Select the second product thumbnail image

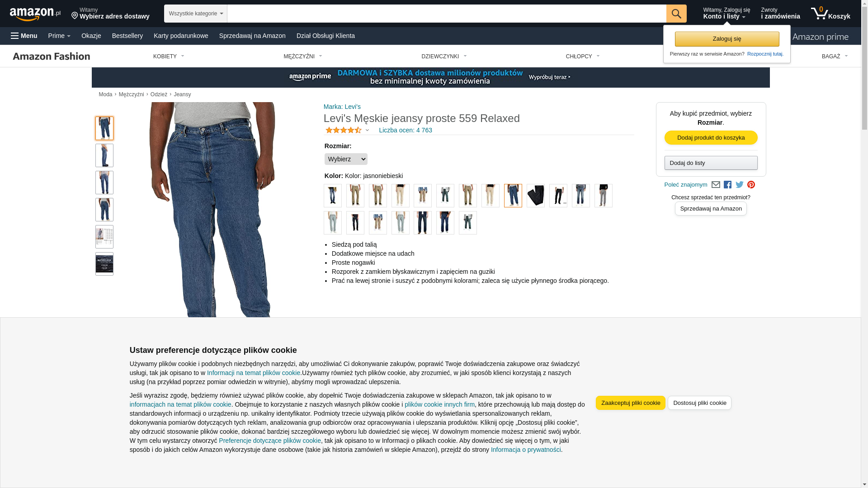coord(104,155)
